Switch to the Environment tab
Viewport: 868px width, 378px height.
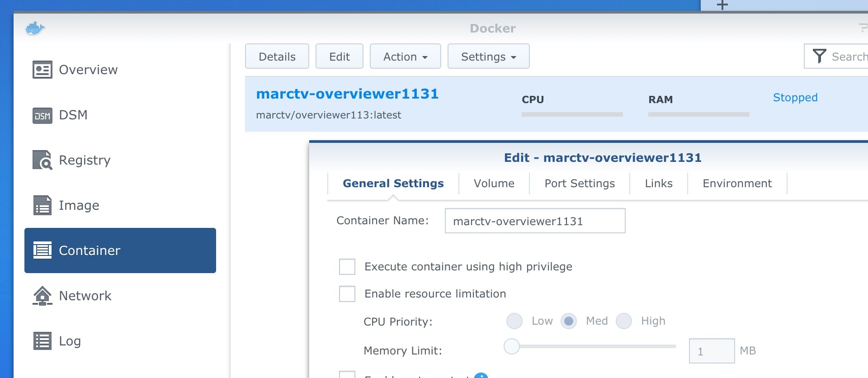[x=737, y=183]
